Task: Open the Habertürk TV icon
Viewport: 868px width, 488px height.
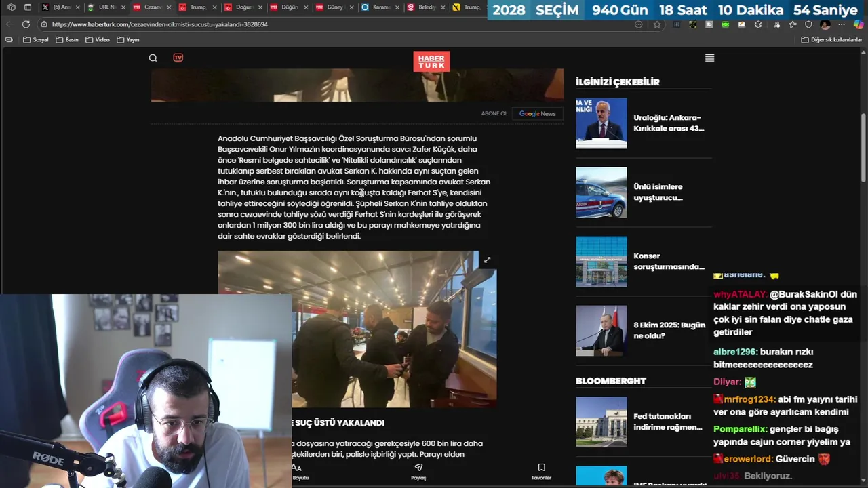Action: (178, 58)
